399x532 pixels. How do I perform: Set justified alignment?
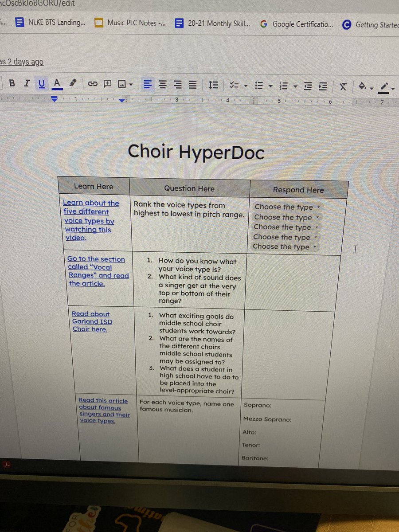(192, 84)
